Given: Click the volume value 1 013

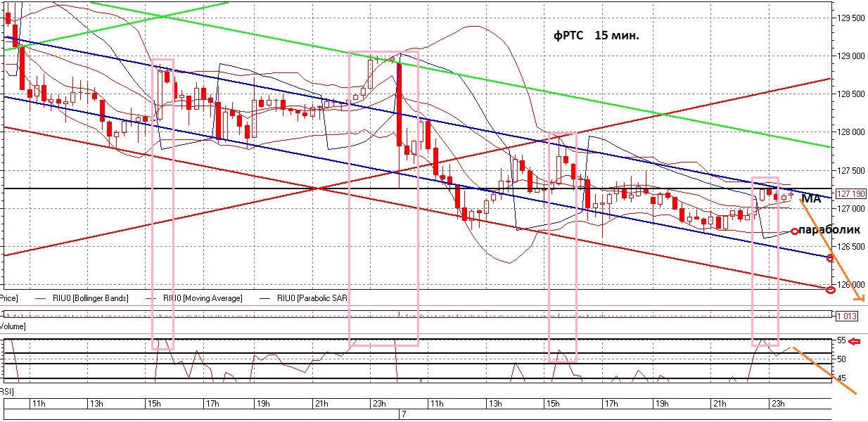Looking at the screenshot, I should pyautogui.click(x=847, y=316).
